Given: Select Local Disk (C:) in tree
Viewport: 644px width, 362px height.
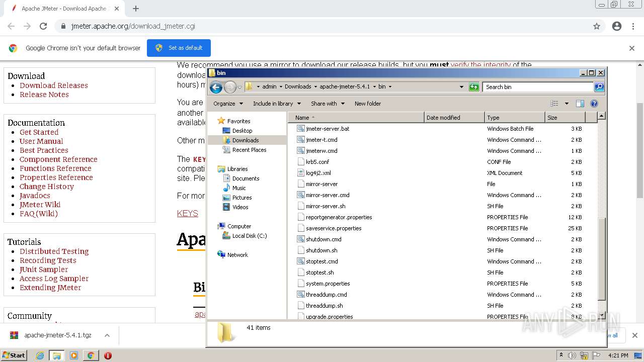Looking at the screenshot, I should [250, 236].
